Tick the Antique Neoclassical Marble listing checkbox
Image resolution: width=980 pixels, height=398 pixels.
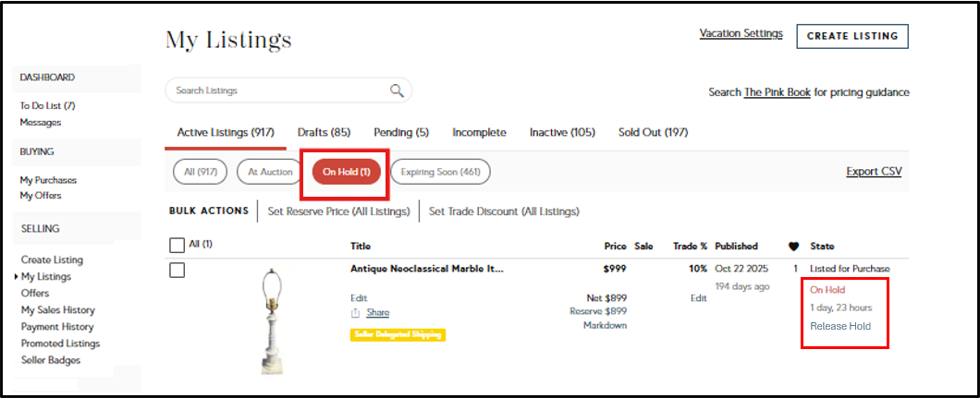[x=177, y=271]
